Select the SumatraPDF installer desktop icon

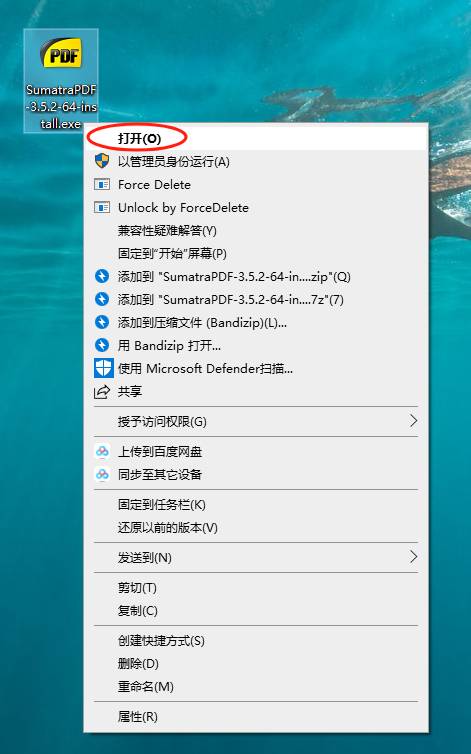(61, 80)
